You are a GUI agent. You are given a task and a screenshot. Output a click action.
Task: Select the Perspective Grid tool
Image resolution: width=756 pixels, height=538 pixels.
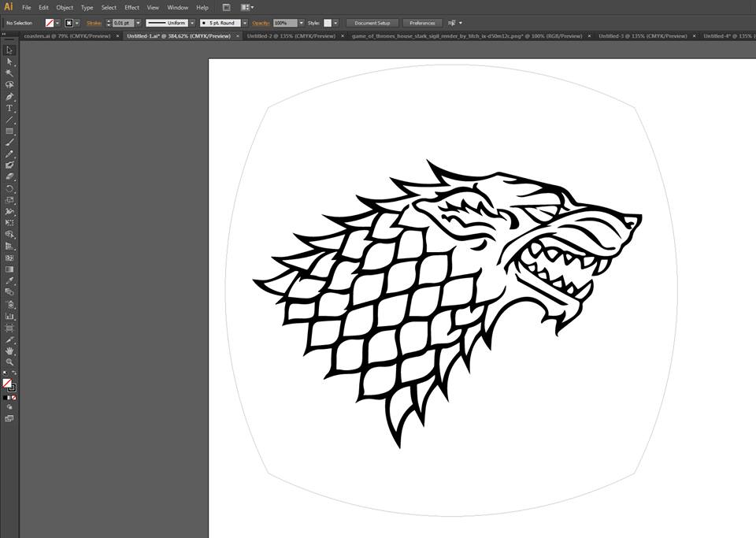click(x=9, y=246)
